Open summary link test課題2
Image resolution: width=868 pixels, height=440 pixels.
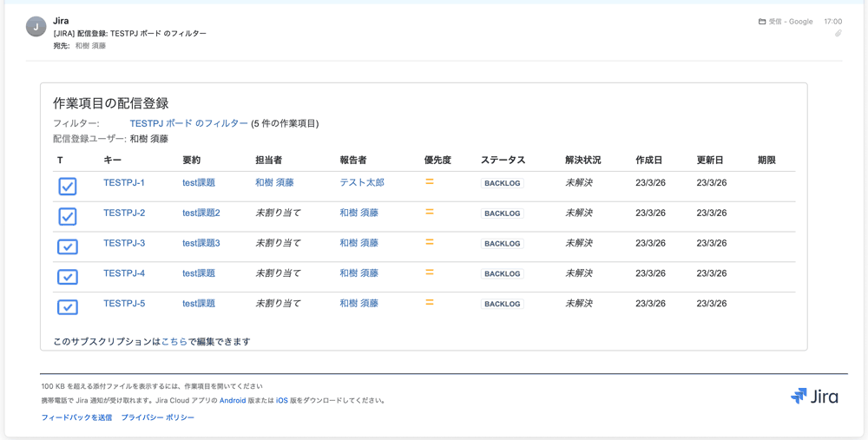pos(201,213)
